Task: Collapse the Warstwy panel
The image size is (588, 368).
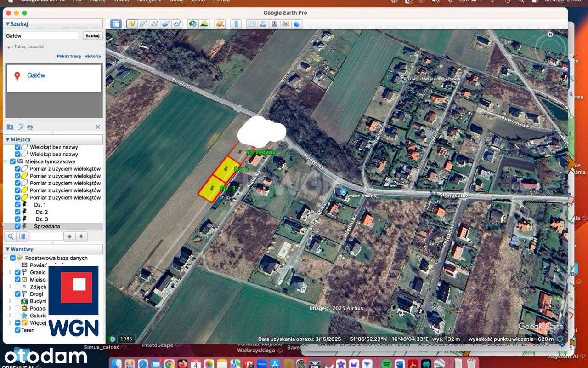Action: [x=7, y=249]
